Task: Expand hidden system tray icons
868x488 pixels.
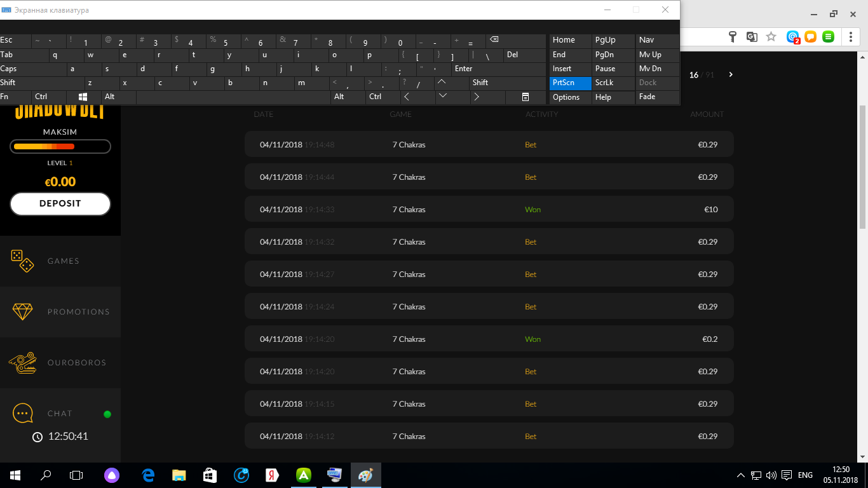Action: 740,475
